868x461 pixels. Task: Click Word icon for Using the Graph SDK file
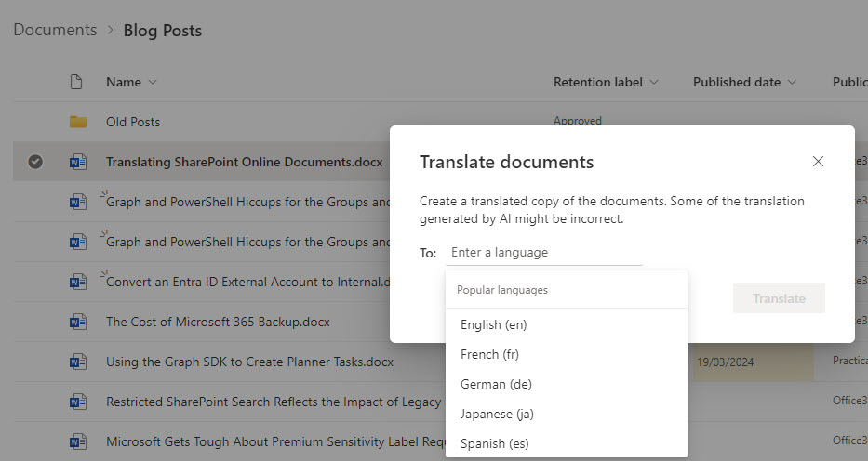(78, 362)
